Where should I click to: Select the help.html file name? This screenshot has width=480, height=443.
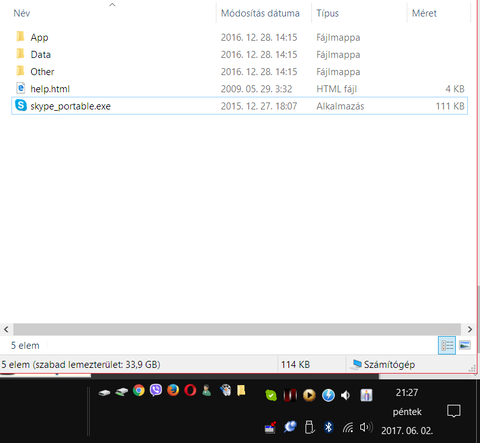(50, 89)
